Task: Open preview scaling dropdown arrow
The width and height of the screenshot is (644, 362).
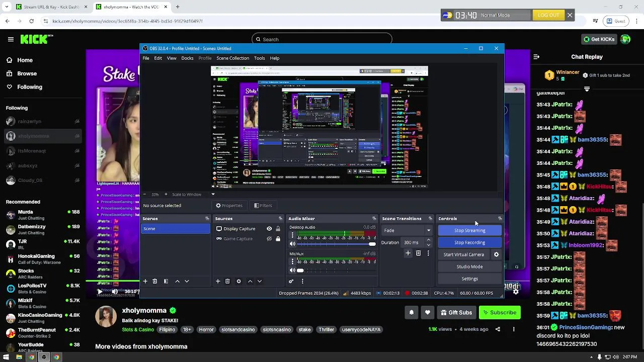Action: coord(213,195)
